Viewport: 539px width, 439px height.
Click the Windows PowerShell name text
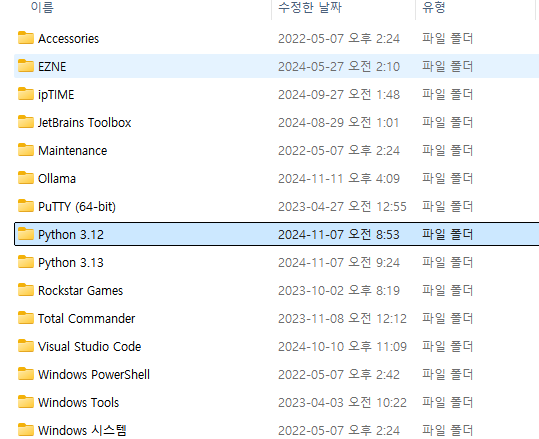click(94, 374)
